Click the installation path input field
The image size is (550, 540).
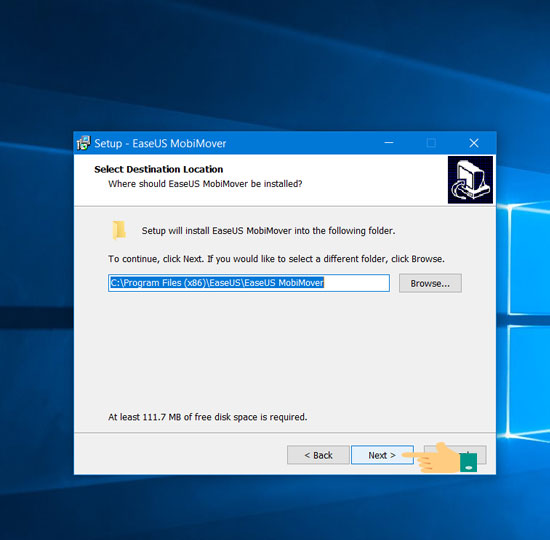pyautogui.click(x=249, y=283)
